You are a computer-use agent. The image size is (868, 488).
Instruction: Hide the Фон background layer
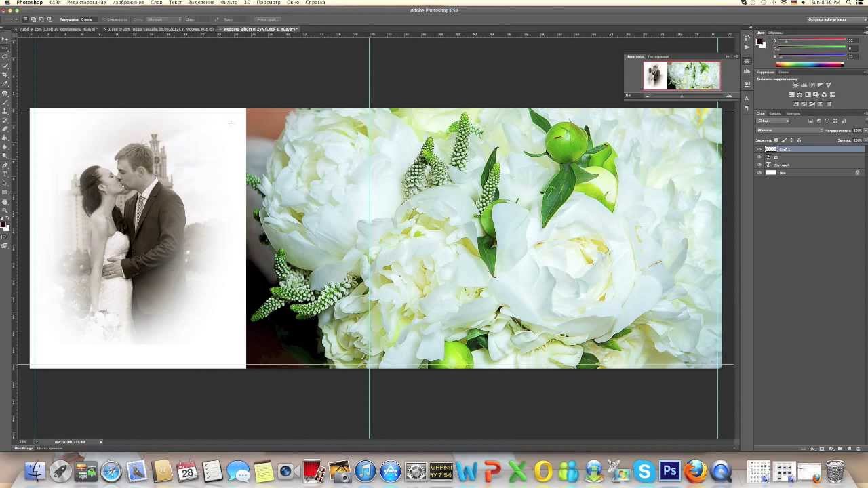pyautogui.click(x=759, y=173)
